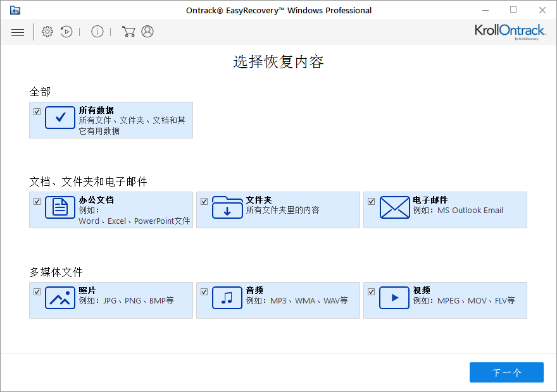Click the KrollOntrack logo
557x392 pixels.
pyautogui.click(x=510, y=31)
